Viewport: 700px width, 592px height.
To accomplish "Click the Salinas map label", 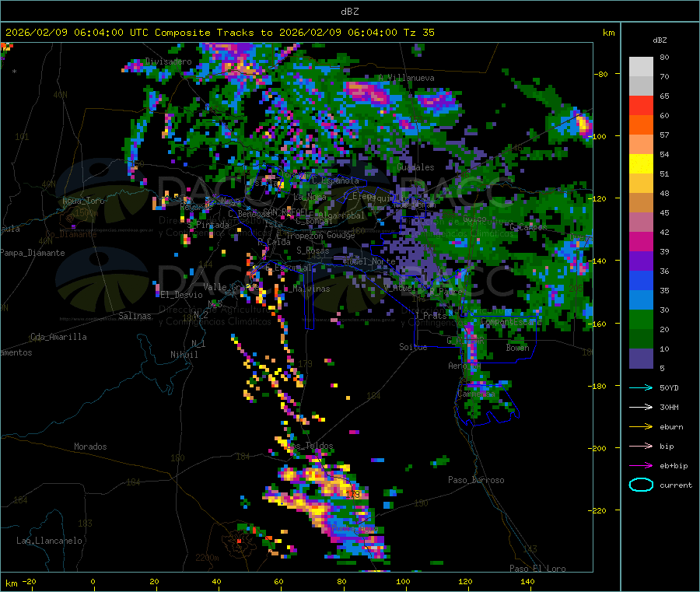I will 135,316.
